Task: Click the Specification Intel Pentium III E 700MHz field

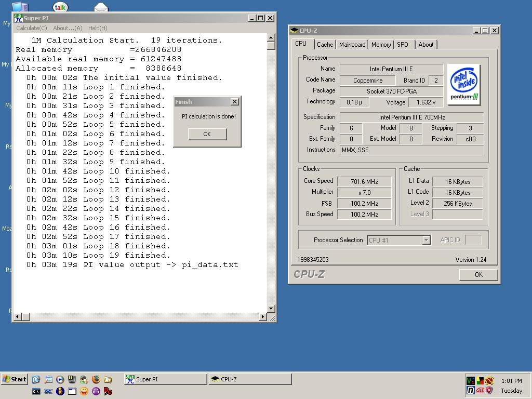Action: [x=412, y=117]
